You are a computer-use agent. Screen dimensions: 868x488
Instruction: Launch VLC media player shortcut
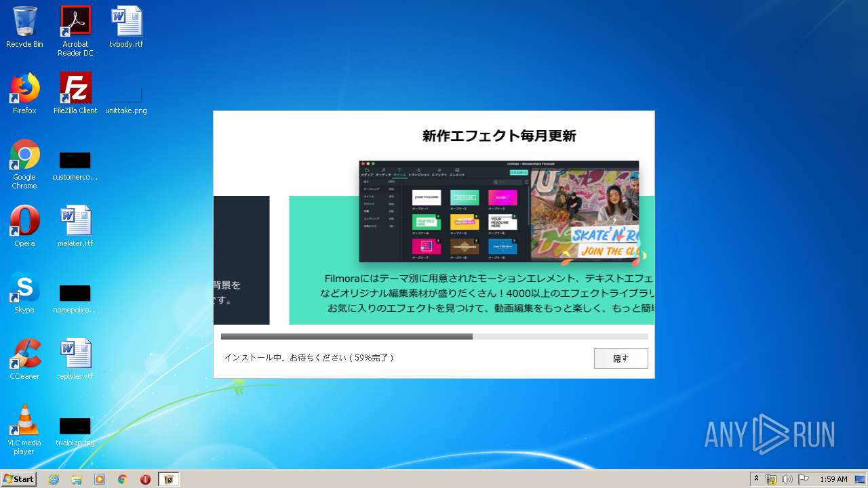pos(24,430)
